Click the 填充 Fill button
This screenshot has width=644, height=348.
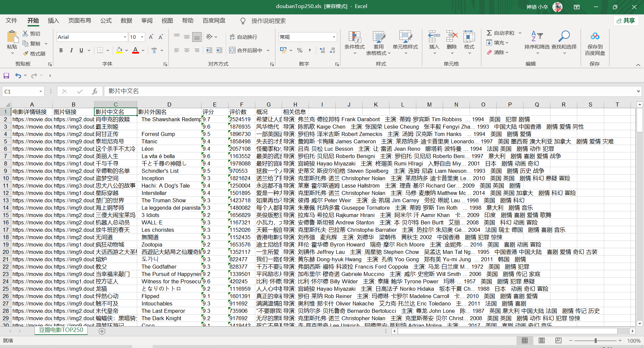497,43
